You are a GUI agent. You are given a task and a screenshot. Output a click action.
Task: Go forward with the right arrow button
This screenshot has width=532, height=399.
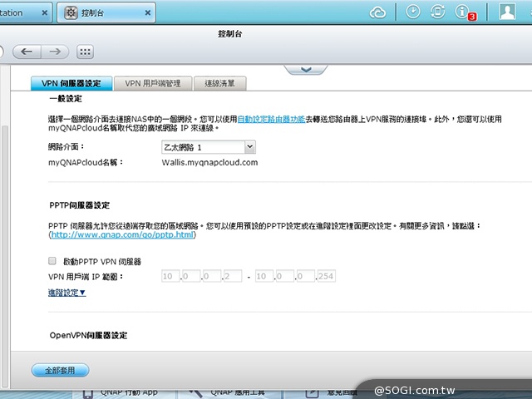pos(55,52)
